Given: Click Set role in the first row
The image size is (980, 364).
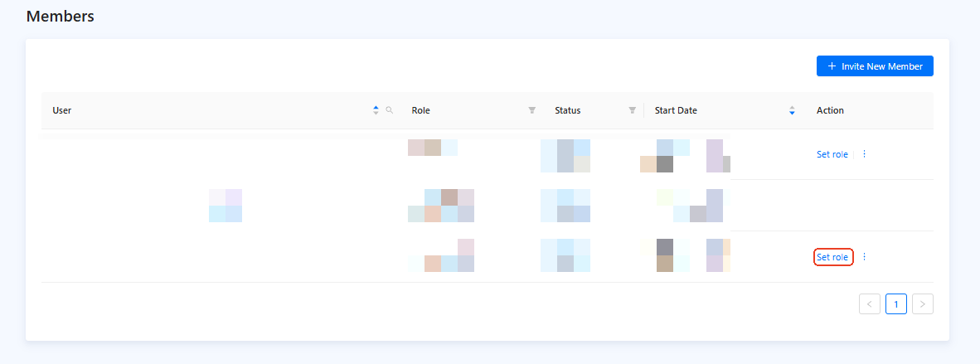Looking at the screenshot, I should [832, 154].
